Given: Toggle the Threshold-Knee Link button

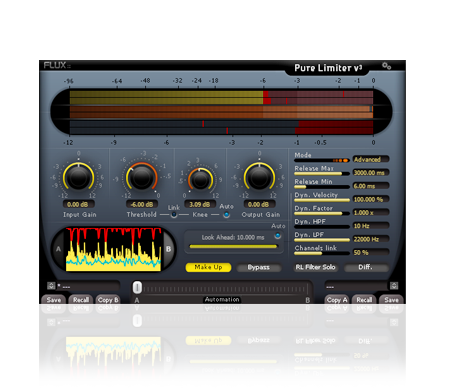Looking at the screenshot, I should point(174,215).
